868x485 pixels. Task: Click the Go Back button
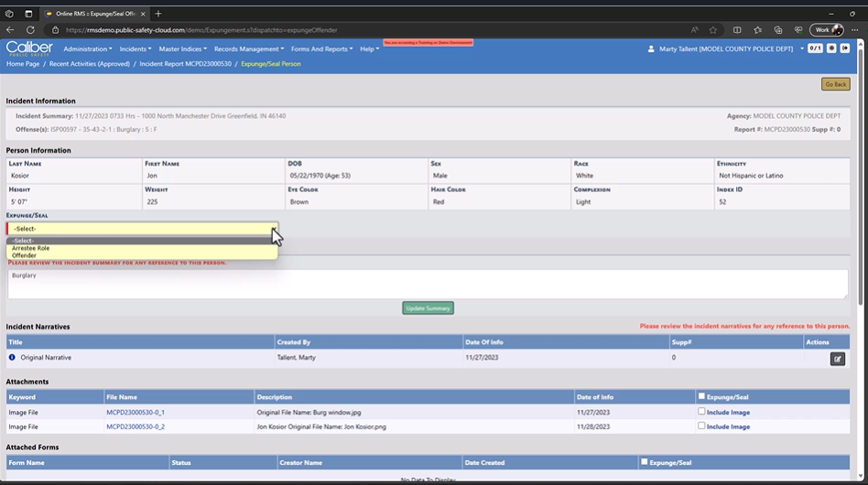click(835, 84)
